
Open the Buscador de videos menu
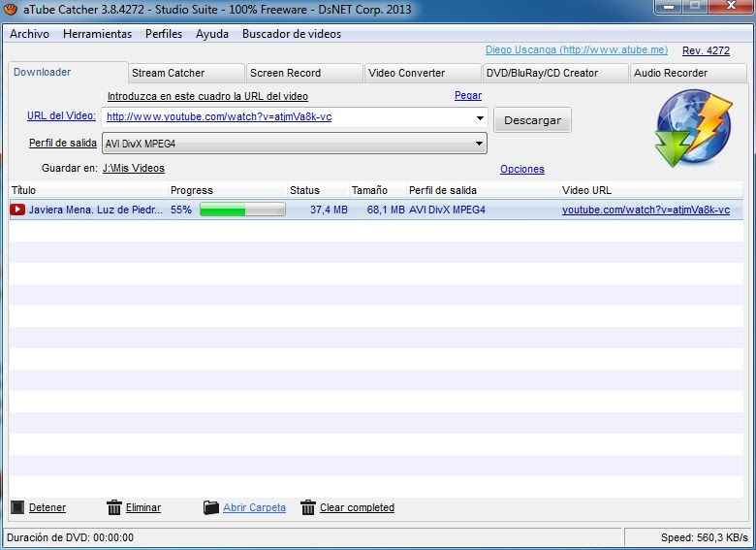point(292,34)
